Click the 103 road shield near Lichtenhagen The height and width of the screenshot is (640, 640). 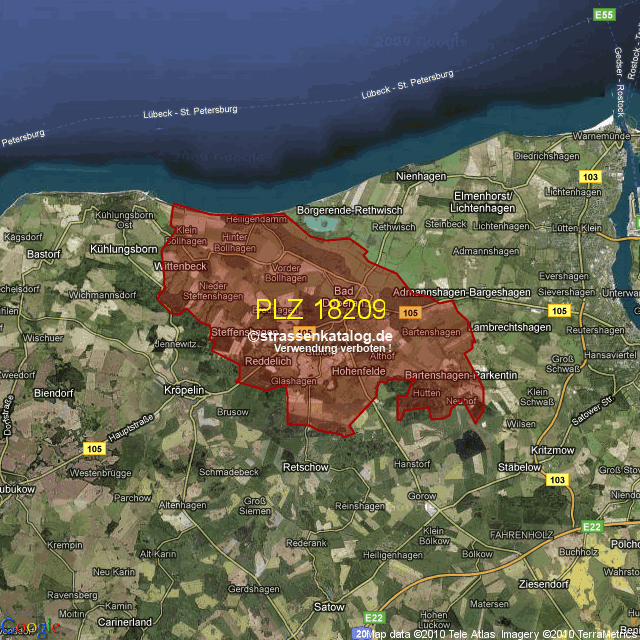click(x=590, y=176)
